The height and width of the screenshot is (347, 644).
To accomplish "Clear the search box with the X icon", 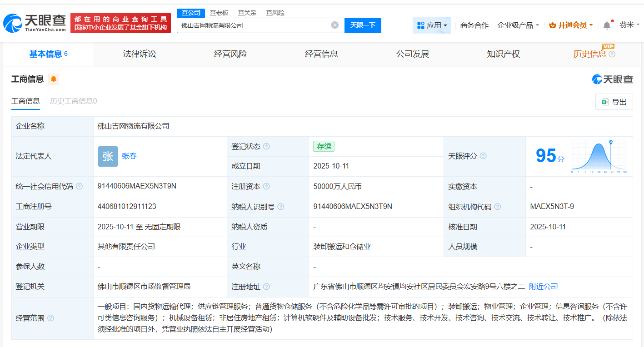I will [x=335, y=25].
